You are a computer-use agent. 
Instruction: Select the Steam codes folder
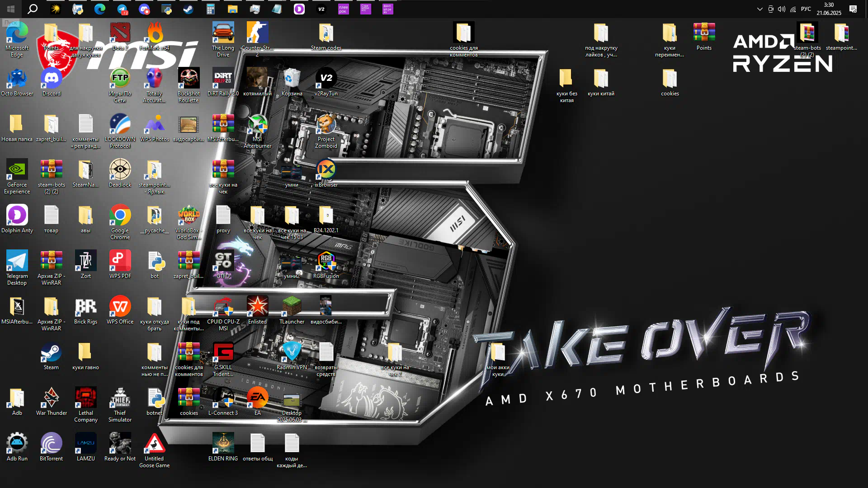(x=326, y=36)
